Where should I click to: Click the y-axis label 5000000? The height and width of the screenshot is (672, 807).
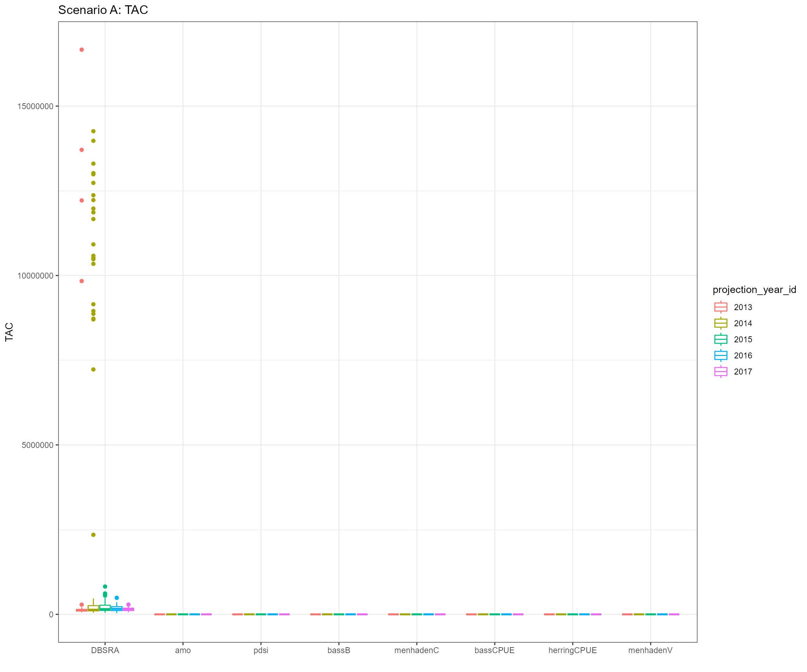point(38,445)
